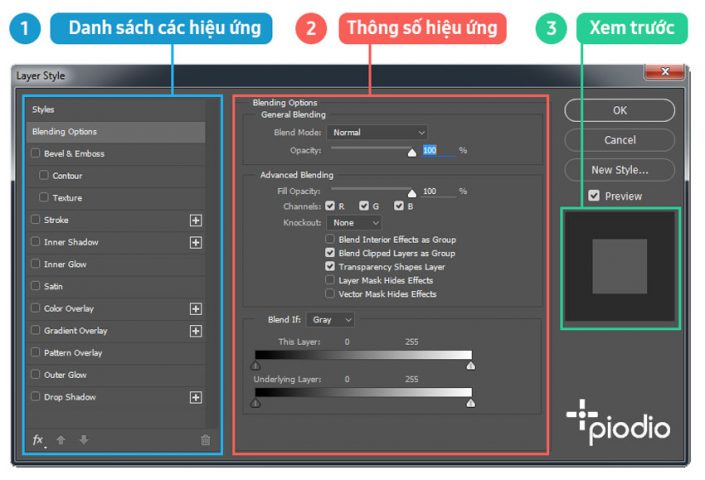The width and height of the screenshot is (705, 480).
Task: Uncheck the G channel checkbox
Action: [x=364, y=206]
